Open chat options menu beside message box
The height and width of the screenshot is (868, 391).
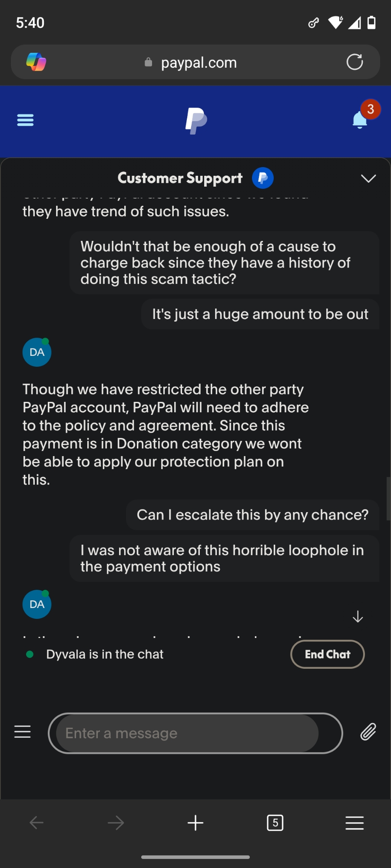tap(23, 732)
